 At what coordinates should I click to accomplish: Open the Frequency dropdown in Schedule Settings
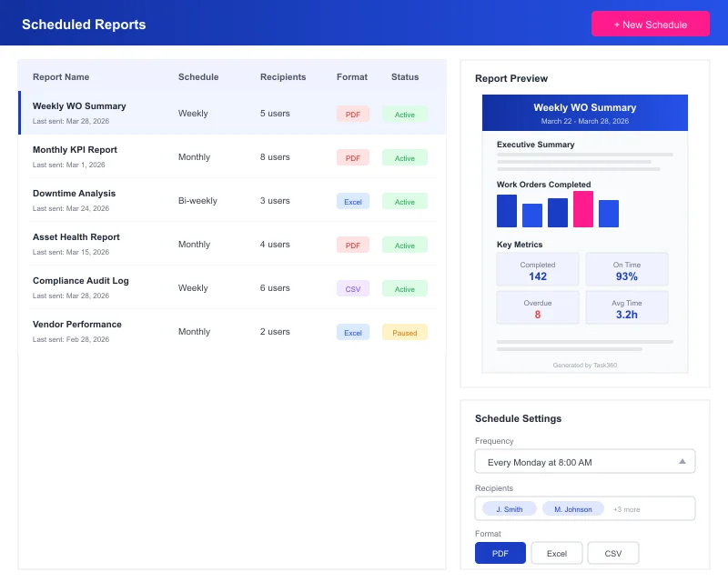point(584,461)
